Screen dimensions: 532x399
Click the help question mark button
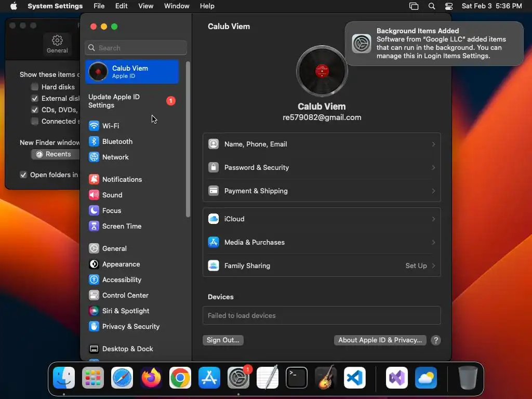point(436,340)
